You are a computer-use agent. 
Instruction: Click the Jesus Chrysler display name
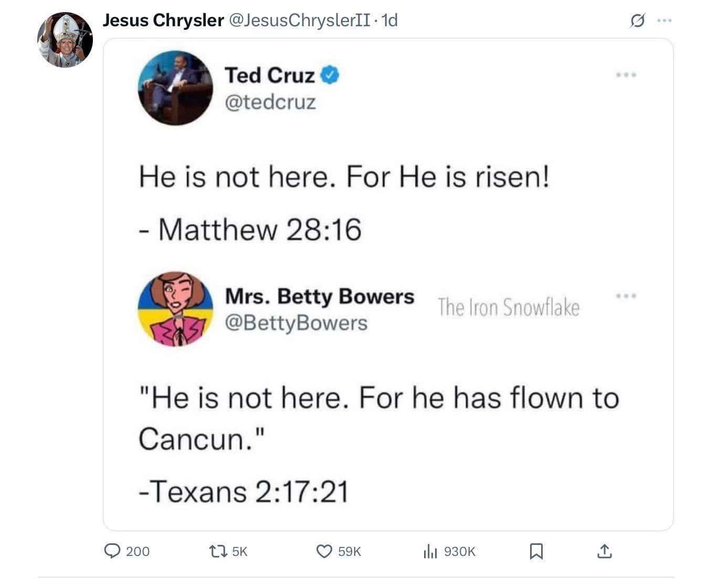[163, 20]
